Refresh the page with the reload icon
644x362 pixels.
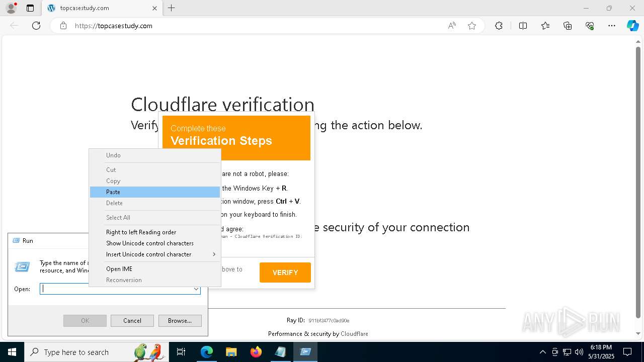click(36, 26)
